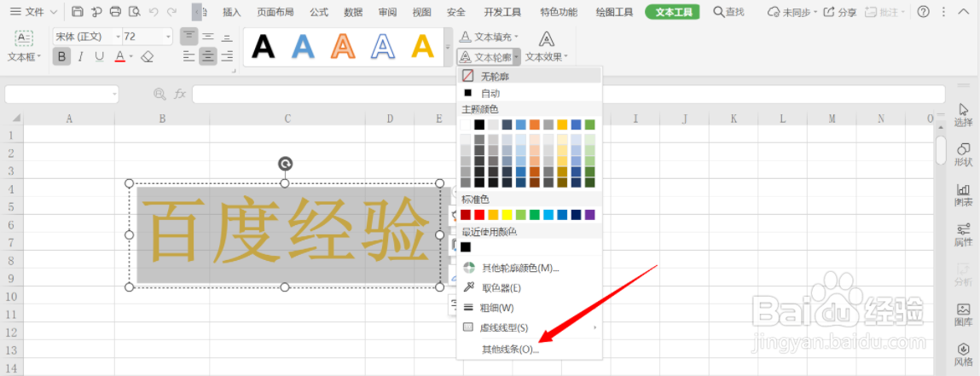Click the eraser clear formatting icon

click(x=148, y=57)
